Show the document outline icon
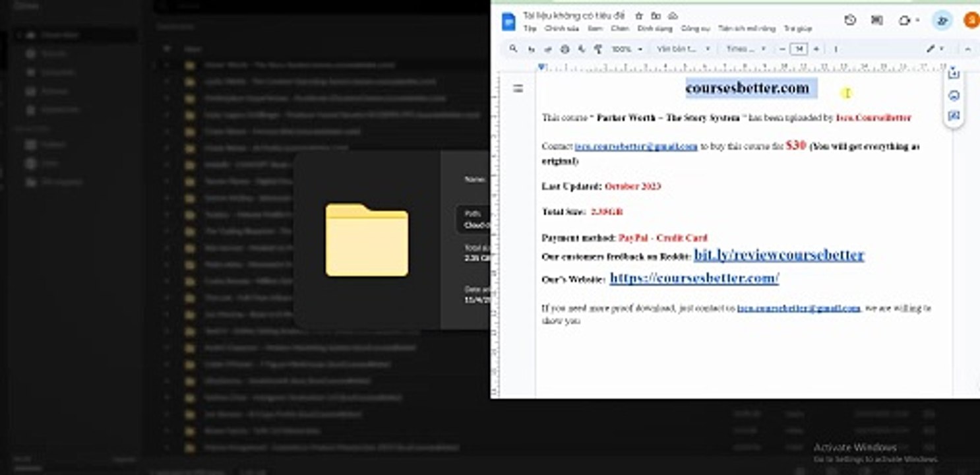The height and width of the screenshot is (475, 980). (x=518, y=88)
